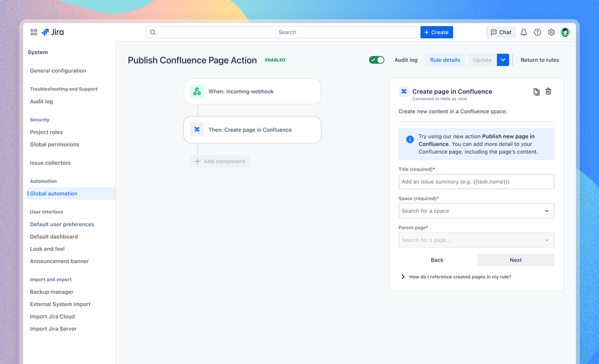Open Backup manager
599x364 pixels.
(x=52, y=292)
